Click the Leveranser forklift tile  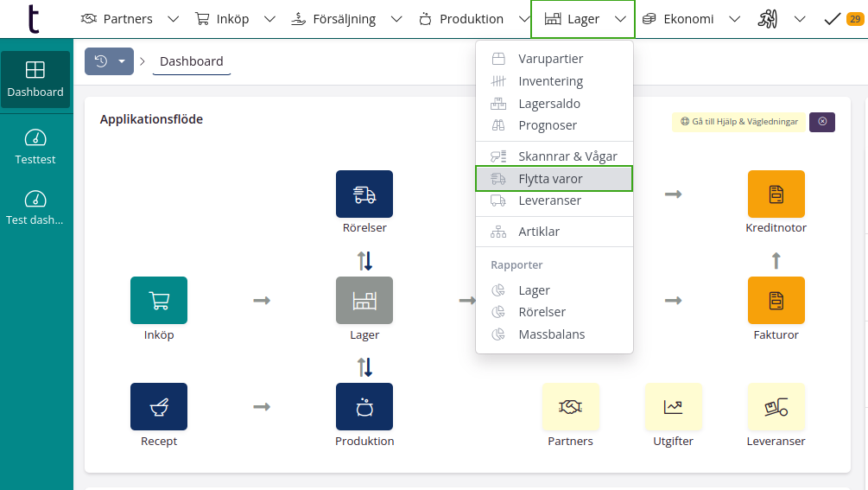click(x=776, y=407)
